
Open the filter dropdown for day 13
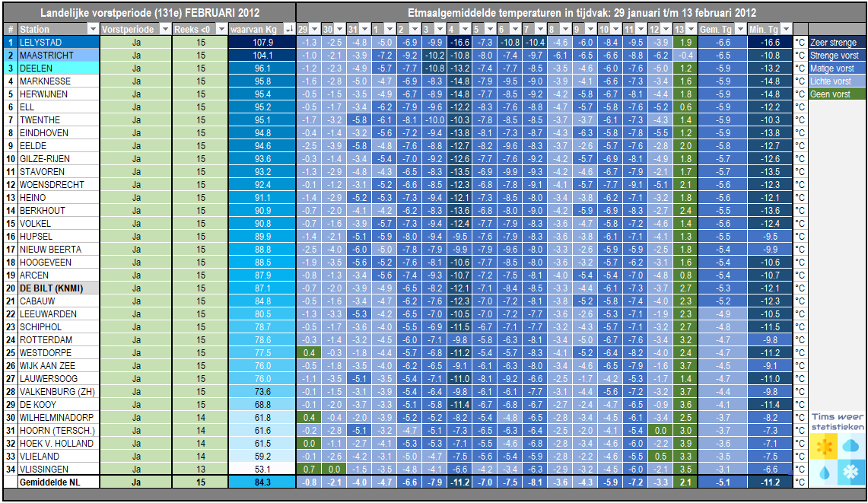point(691,30)
